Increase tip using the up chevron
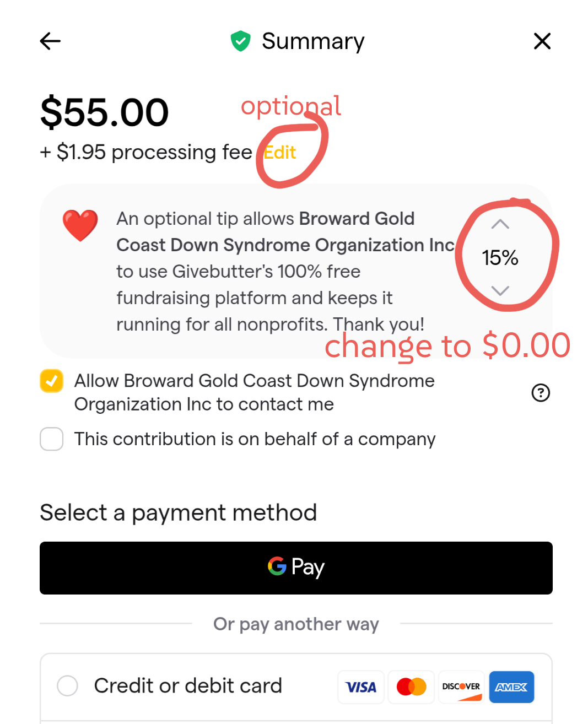The width and height of the screenshot is (588, 724). [500, 224]
